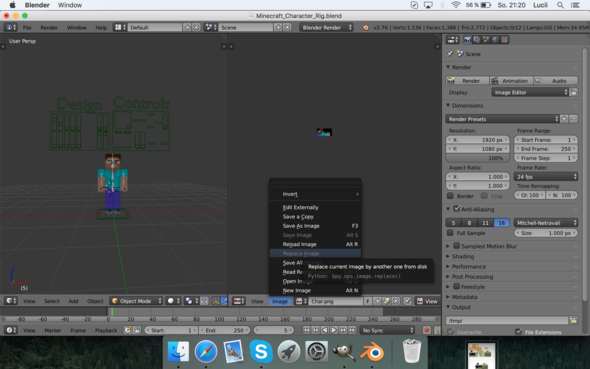This screenshot has width=590, height=369.
Task: Open the Render Presets dropdown
Action: (502, 119)
